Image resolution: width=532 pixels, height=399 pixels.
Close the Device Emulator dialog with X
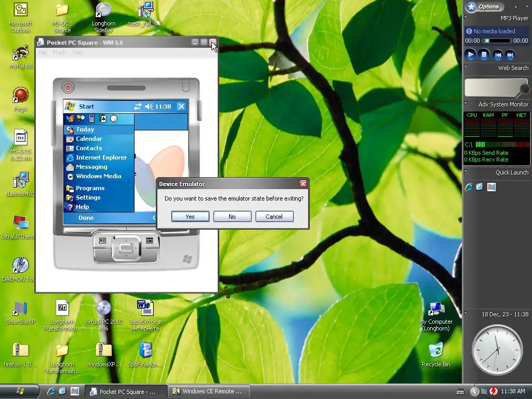303,183
